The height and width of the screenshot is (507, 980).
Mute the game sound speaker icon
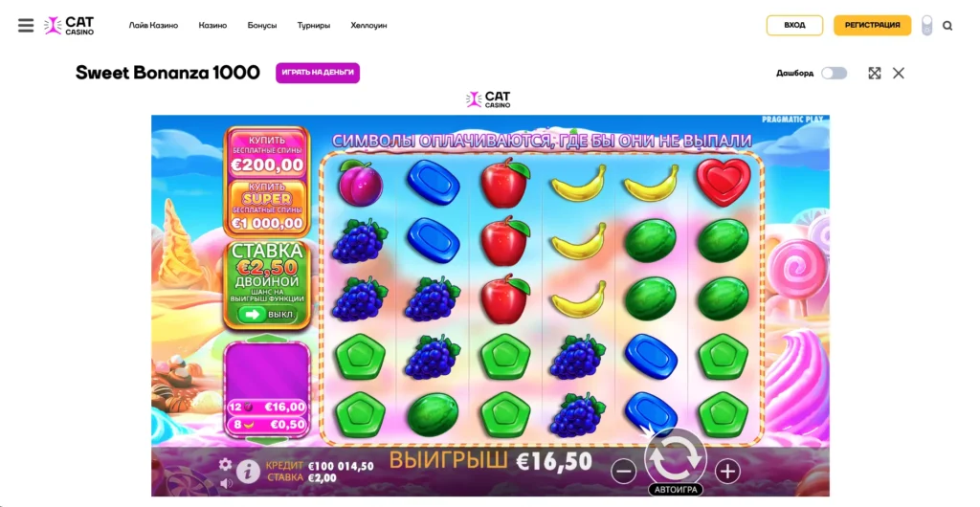pyautogui.click(x=226, y=483)
